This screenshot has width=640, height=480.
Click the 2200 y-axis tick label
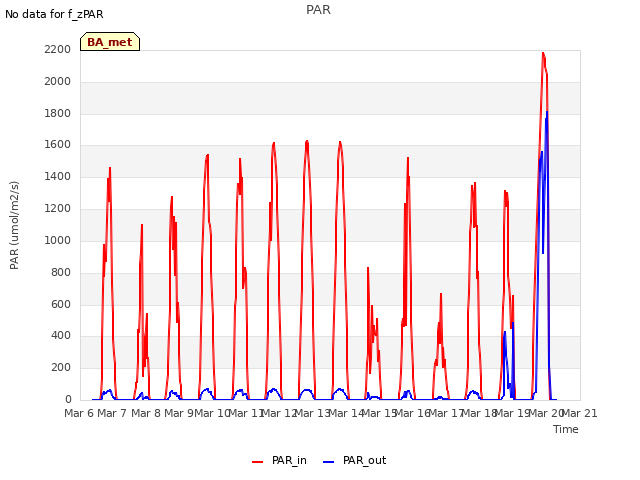58,49
